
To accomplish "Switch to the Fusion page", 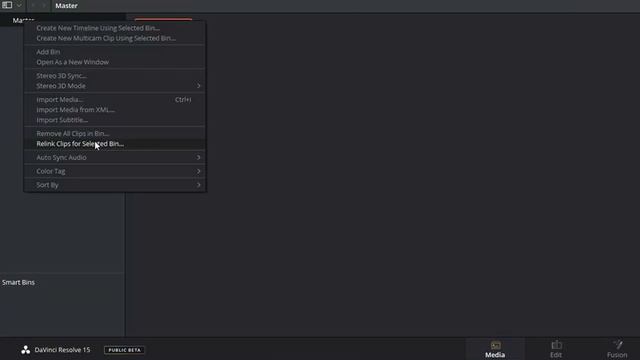I will 617,350.
